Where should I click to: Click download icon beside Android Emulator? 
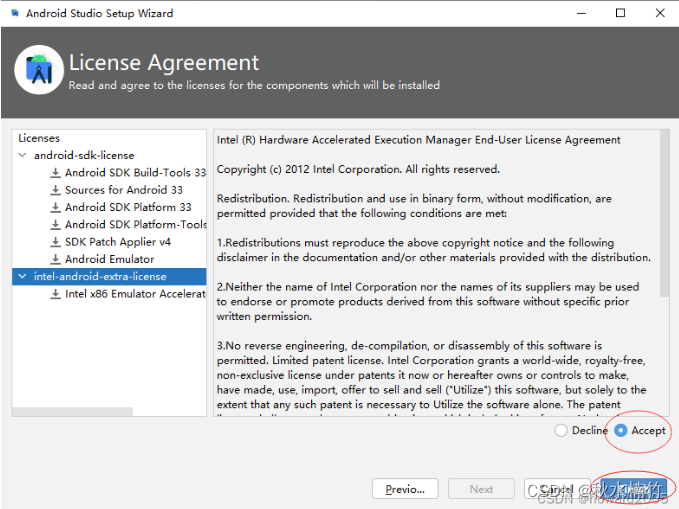55,259
